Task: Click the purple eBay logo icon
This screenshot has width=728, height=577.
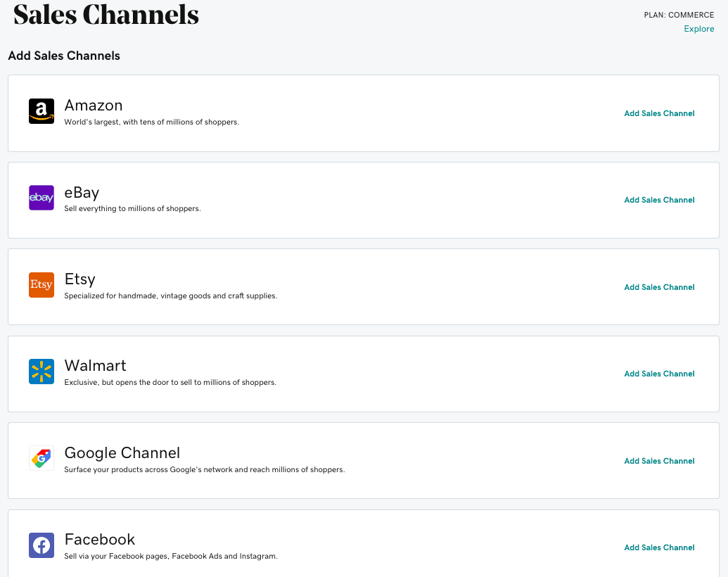Action: pyautogui.click(x=41, y=198)
